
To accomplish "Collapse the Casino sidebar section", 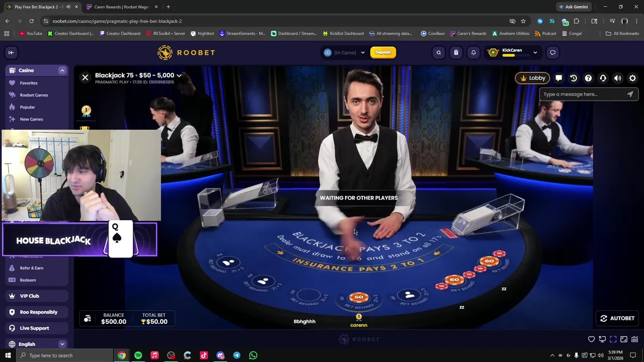I will (62, 70).
